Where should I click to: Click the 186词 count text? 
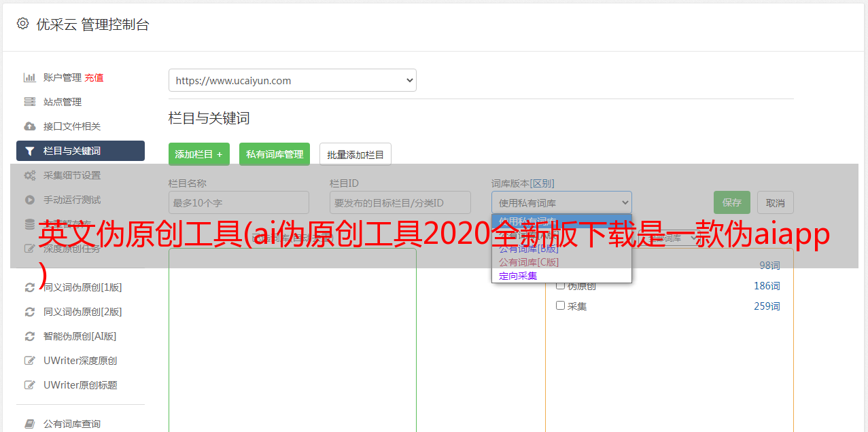[767, 286]
